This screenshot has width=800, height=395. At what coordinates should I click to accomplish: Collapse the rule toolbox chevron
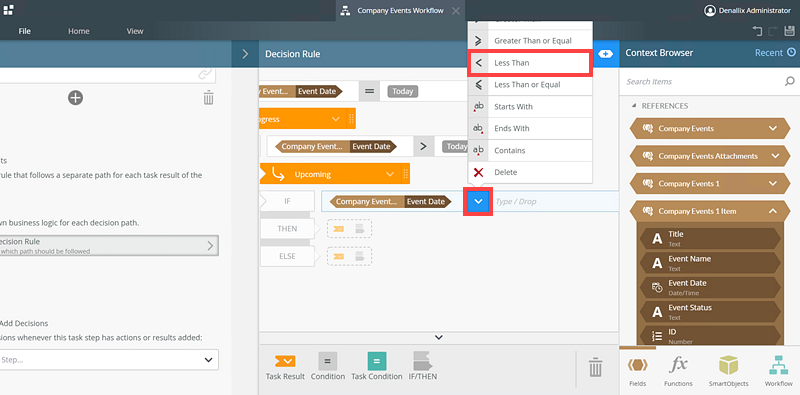pyautogui.click(x=438, y=337)
